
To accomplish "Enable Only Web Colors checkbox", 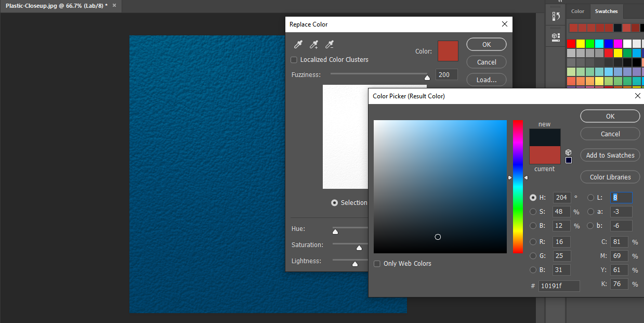I will click(377, 264).
